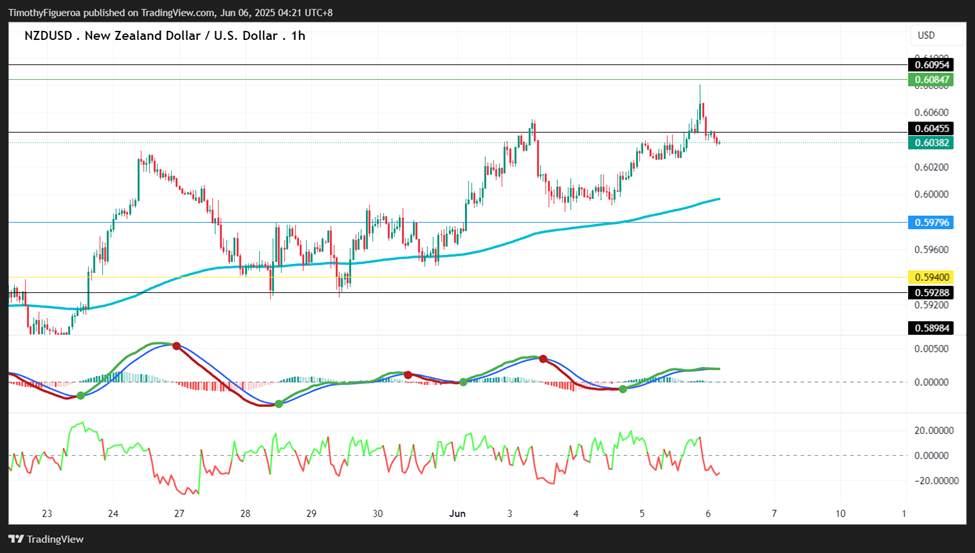The height and width of the screenshot is (553, 975).
Task: Click the TradingView logo at bottom left
Action: pyautogui.click(x=46, y=539)
